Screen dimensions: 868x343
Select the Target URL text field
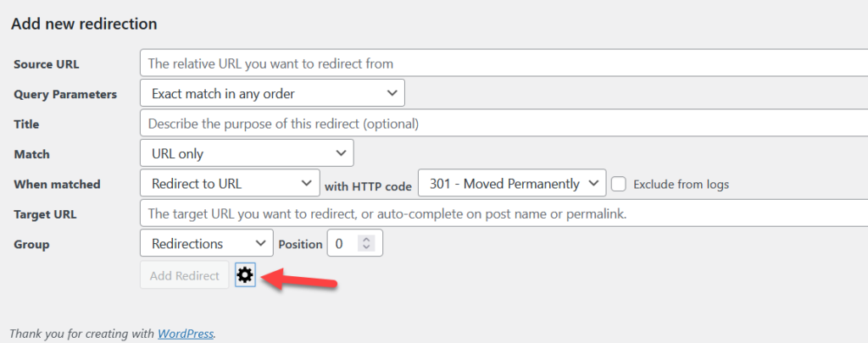pyautogui.click(x=504, y=213)
